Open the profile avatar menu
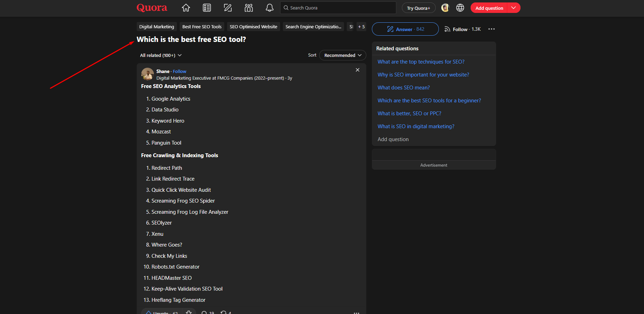644x314 pixels. click(x=445, y=8)
